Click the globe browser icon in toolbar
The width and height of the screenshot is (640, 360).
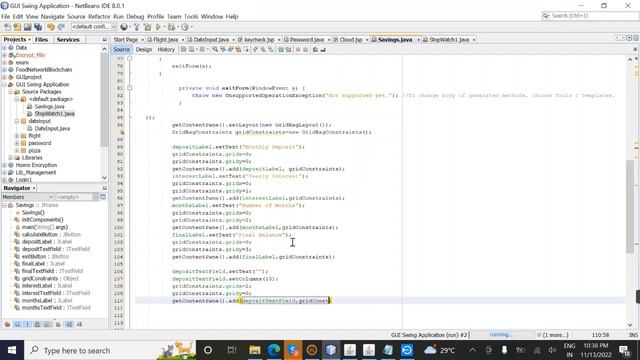coord(124,27)
